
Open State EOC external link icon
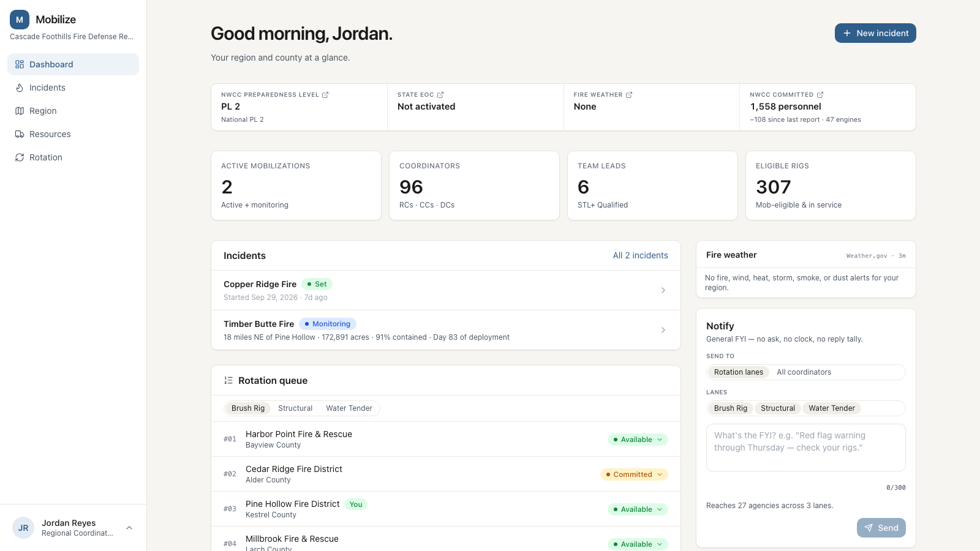click(x=440, y=95)
